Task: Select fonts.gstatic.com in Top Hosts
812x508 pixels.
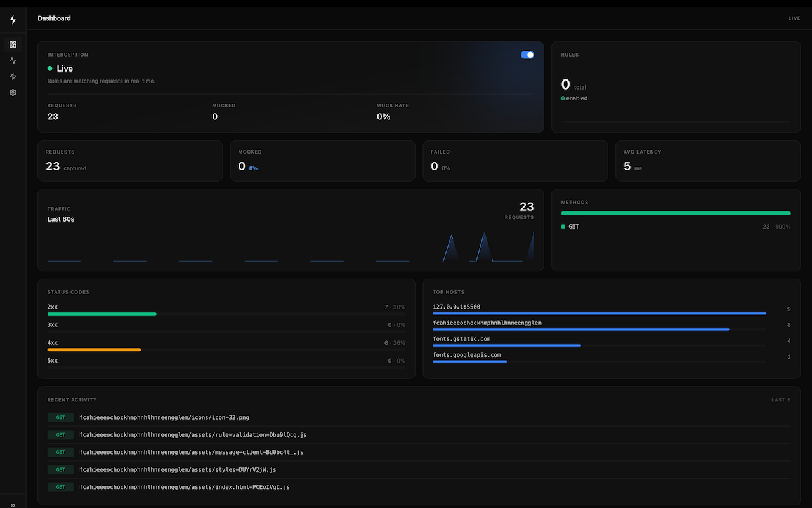Action: [462, 339]
